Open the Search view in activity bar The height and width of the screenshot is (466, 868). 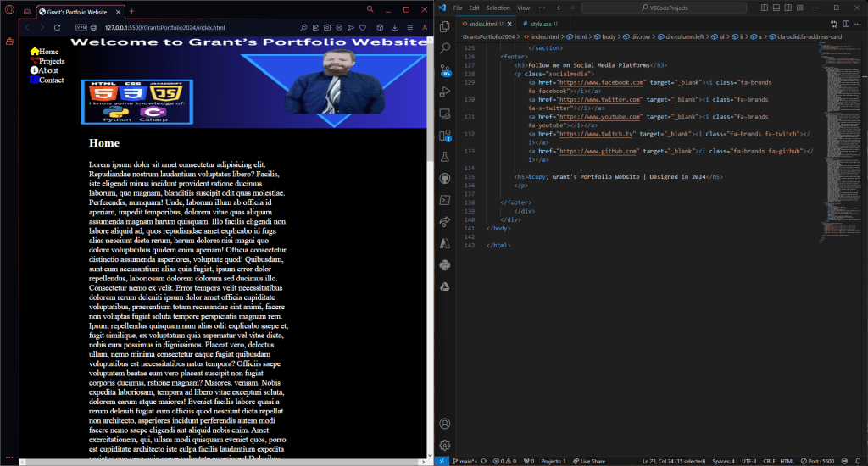click(446, 48)
